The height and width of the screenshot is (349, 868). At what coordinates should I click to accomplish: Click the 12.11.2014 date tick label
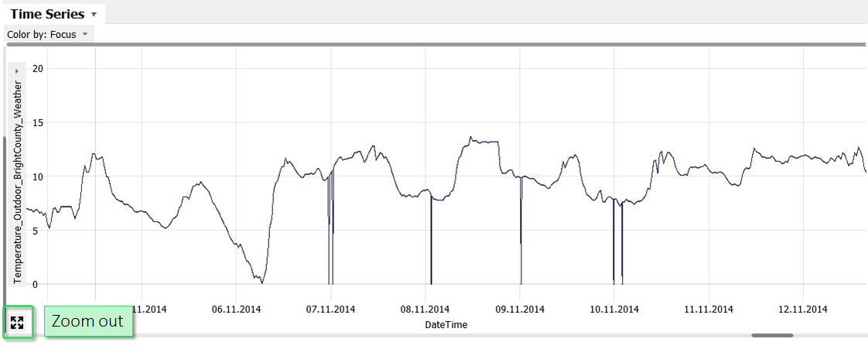803,310
